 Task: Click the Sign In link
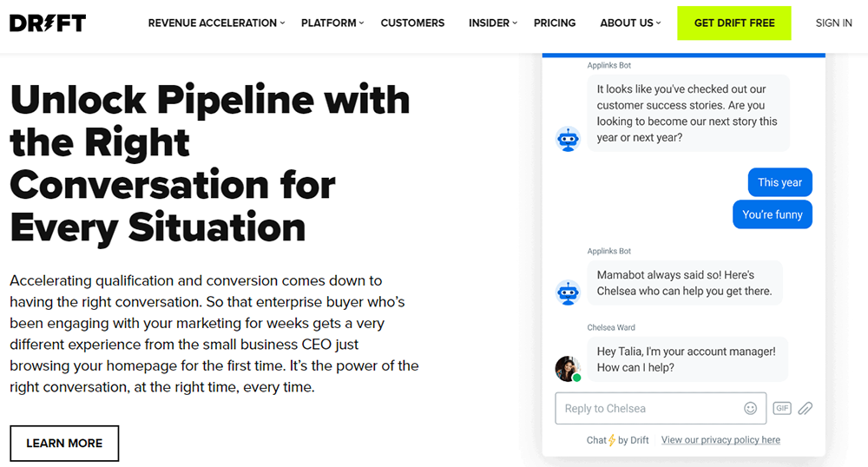point(833,23)
